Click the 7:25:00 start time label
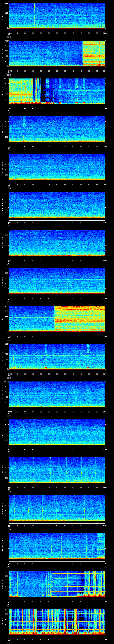This screenshot has width=114, height=644. coord(9,223)
